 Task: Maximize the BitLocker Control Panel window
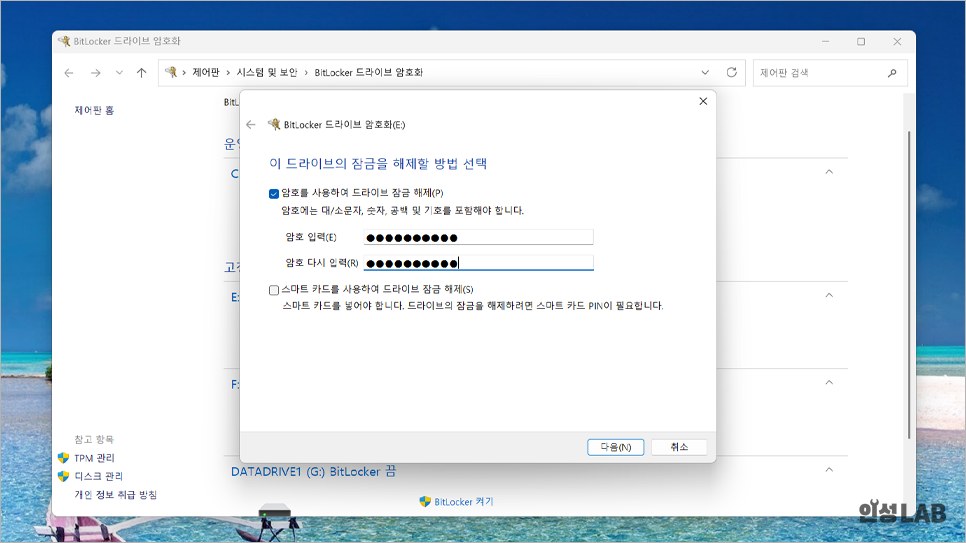coord(861,41)
